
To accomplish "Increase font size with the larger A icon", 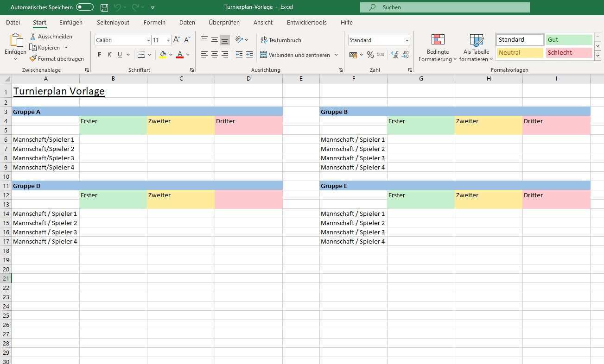I will [177, 40].
